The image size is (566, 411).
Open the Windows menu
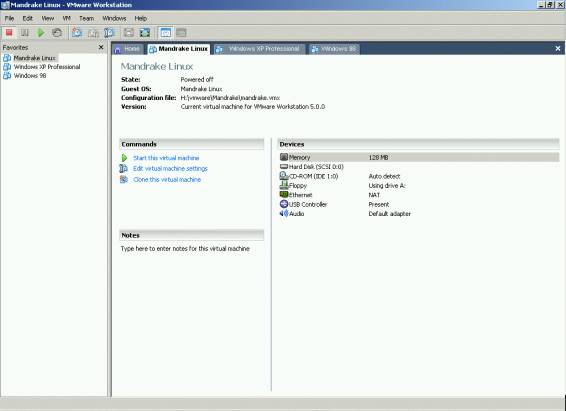[114, 18]
